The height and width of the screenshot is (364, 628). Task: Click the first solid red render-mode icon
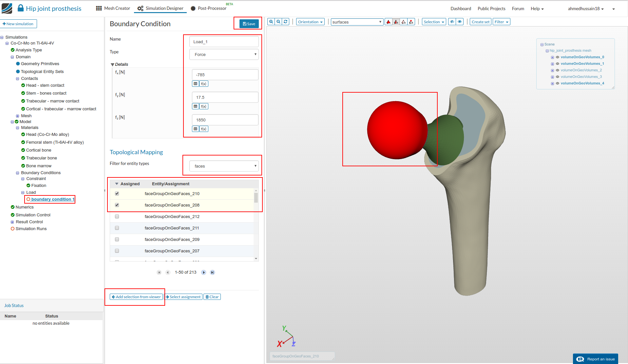[389, 22]
